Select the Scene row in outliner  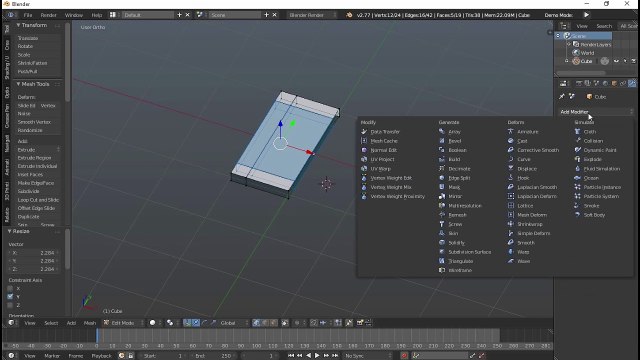coord(584,36)
